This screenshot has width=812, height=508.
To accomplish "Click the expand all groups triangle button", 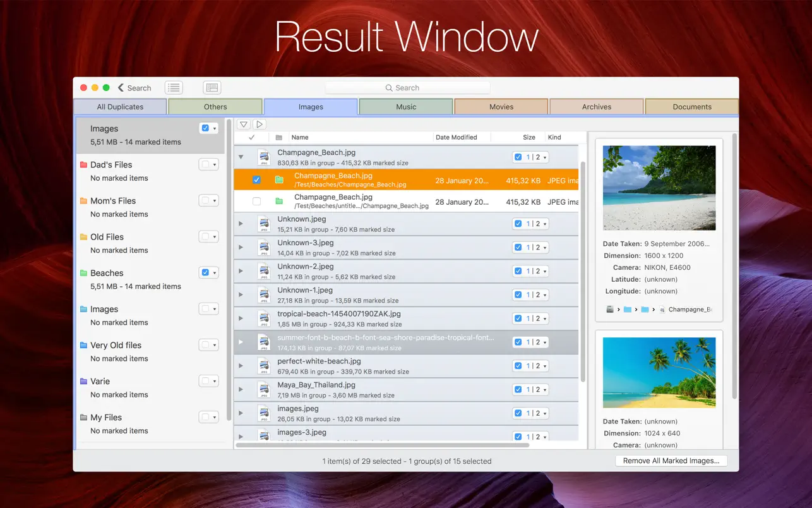I will click(243, 124).
